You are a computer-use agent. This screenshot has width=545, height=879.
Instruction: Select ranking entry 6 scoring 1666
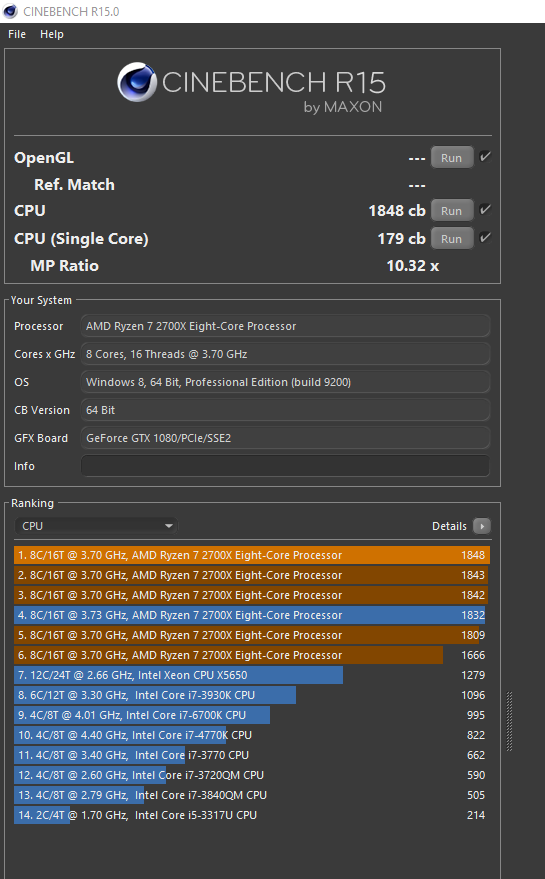point(252,655)
